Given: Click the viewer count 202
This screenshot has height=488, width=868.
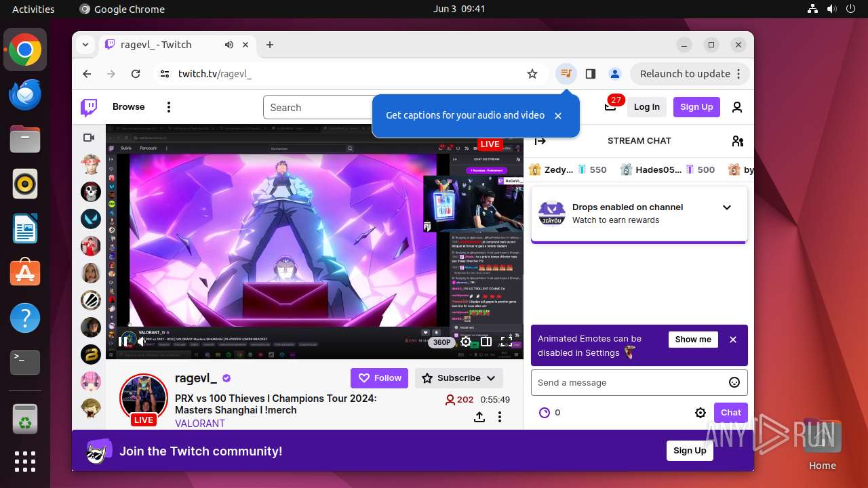Looking at the screenshot, I should click(459, 400).
